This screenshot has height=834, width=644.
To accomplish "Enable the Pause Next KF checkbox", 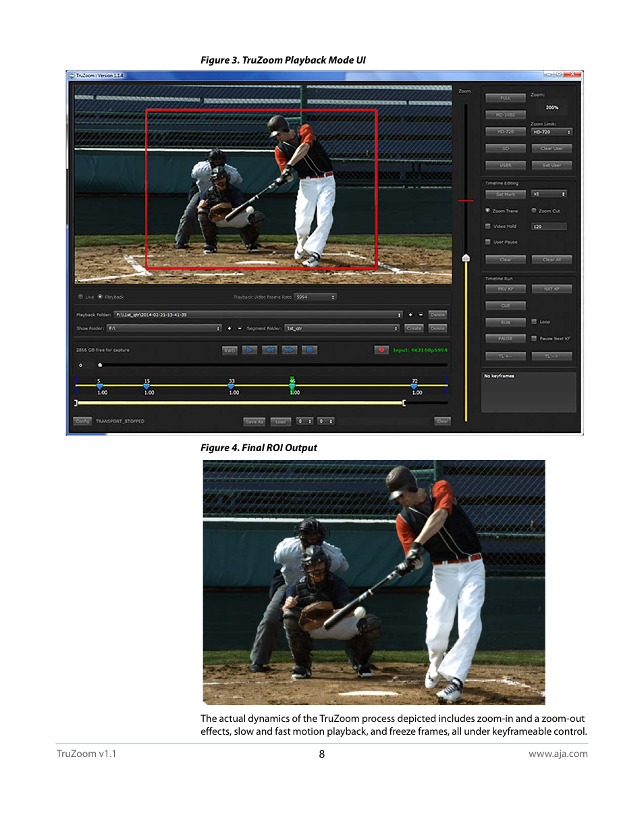I will point(534,338).
